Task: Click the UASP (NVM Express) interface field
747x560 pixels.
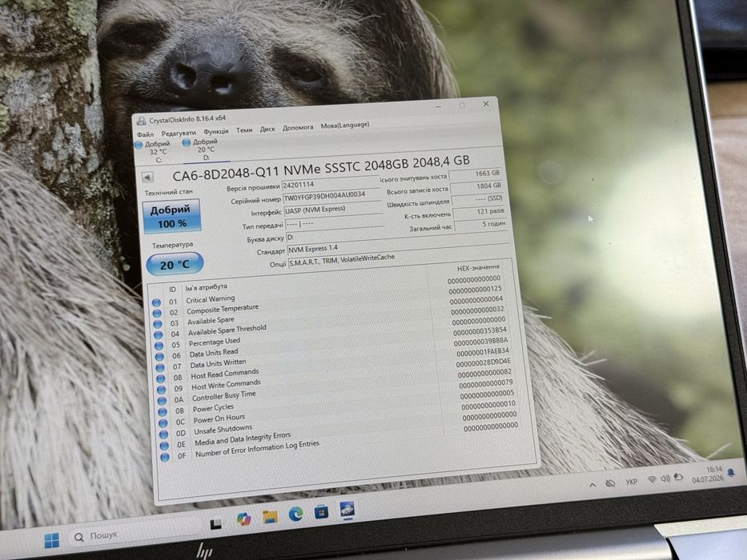Action: click(333, 210)
